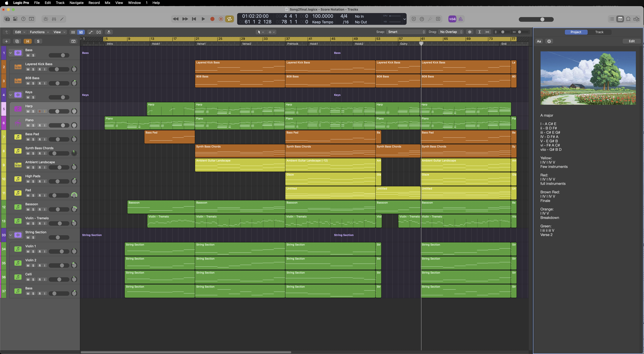This screenshot has height=354, width=644.
Task: Click the landscape artwork in the Notepad
Action: [588, 78]
